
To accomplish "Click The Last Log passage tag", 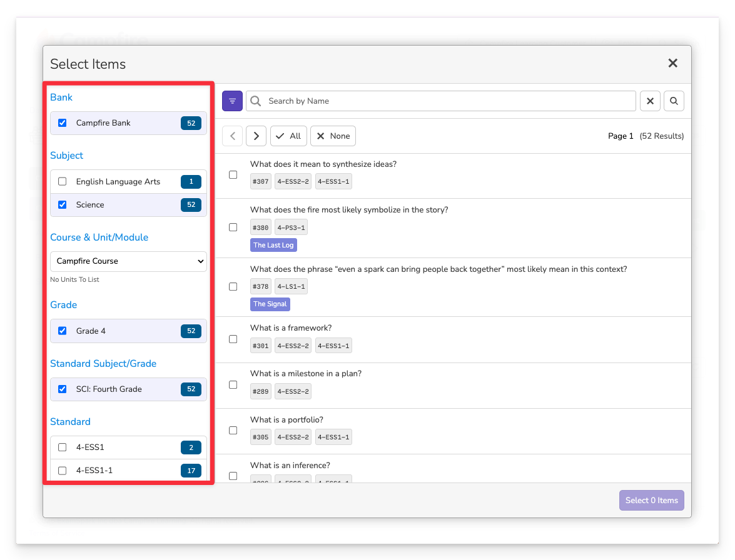I will coord(273,246).
